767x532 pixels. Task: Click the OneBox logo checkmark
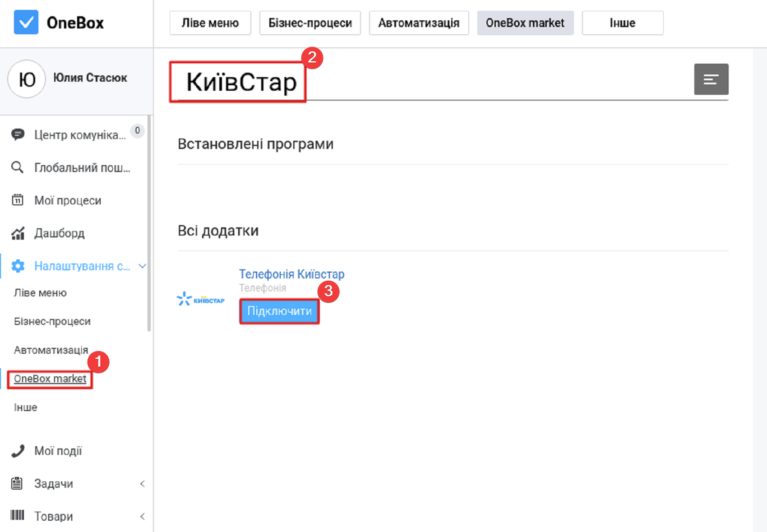pyautogui.click(x=26, y=23)
